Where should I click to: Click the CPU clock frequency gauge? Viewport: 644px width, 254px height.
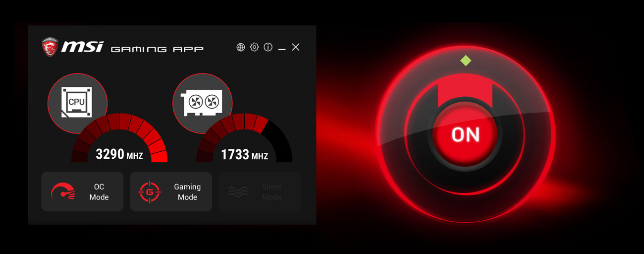point(119,137)
